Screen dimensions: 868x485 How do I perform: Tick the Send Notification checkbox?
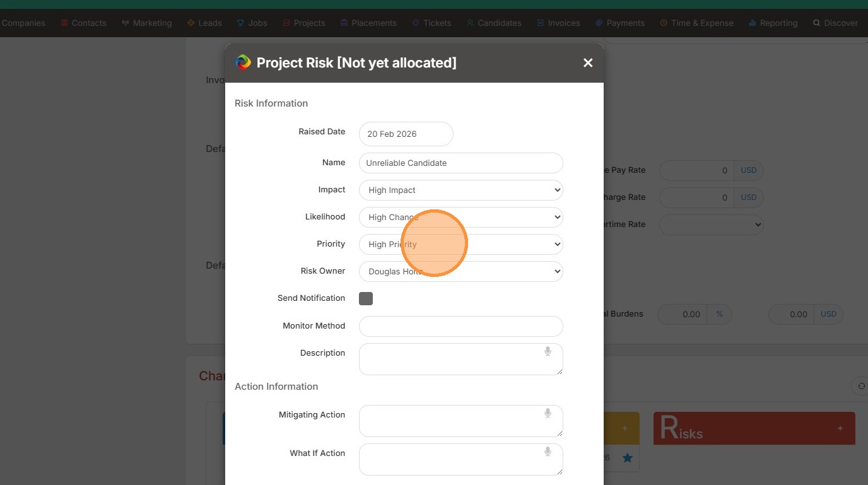[366, 298]
